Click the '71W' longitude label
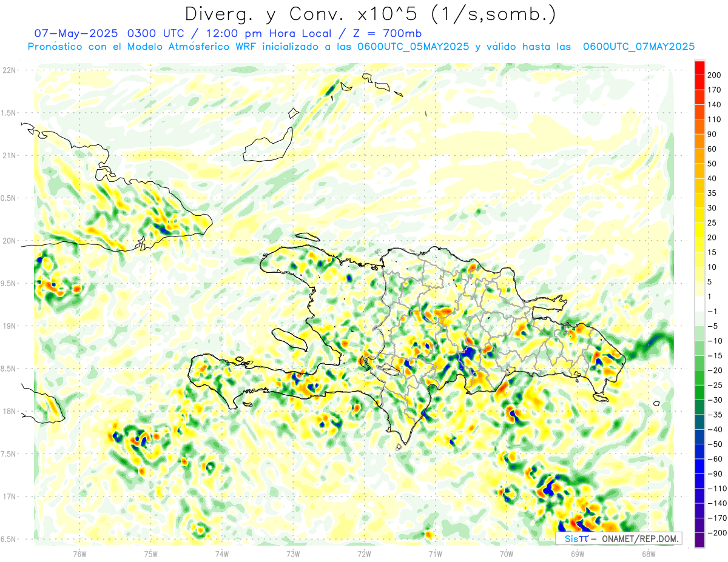Image resolution: width=728 pixels, height=562 pixels. [435, 554]
